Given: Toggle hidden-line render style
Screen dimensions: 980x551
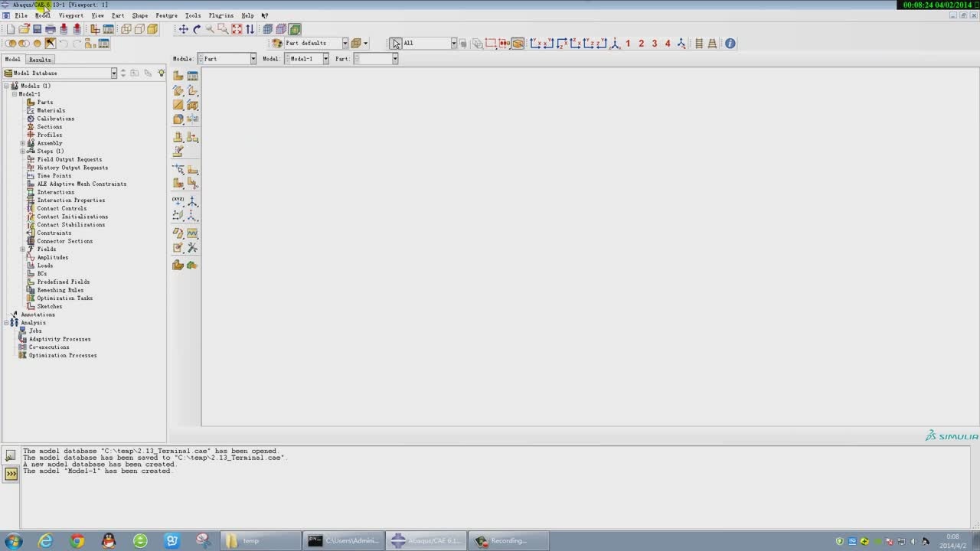Looking at the screenshot, I should [x=139, y=29].
